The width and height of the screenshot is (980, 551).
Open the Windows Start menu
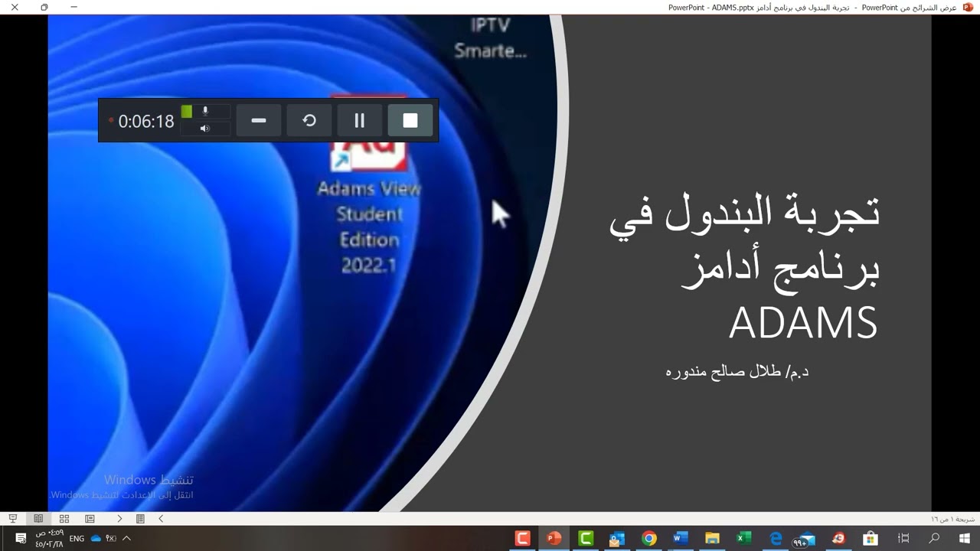tap(965, 539)
